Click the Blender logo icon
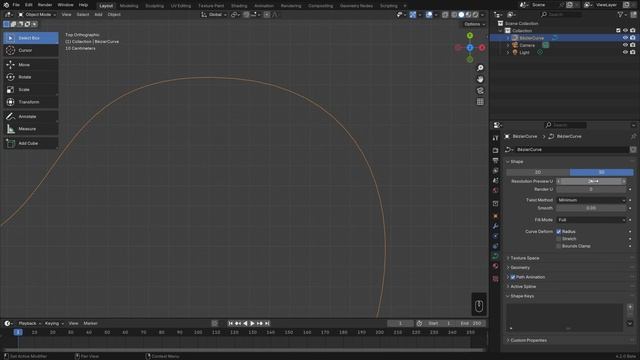The image size is (640, 360). click(6, 5)
